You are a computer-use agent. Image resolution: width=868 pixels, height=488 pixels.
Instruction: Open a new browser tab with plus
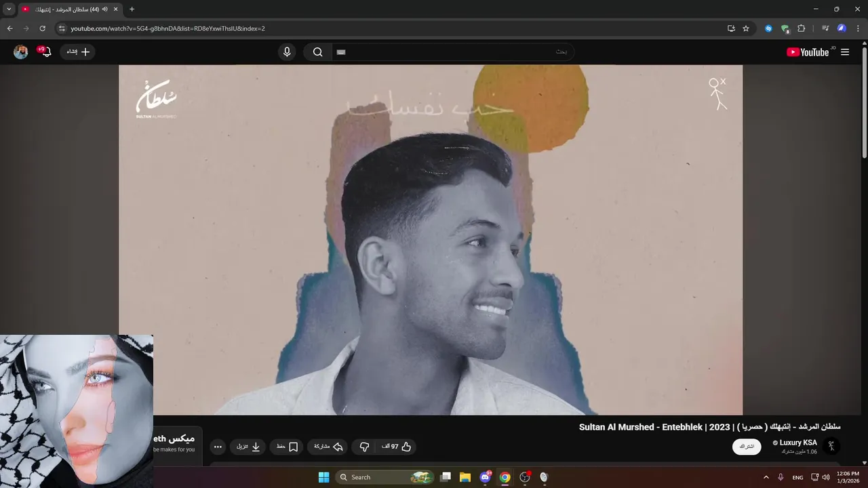tap(132, 9)
